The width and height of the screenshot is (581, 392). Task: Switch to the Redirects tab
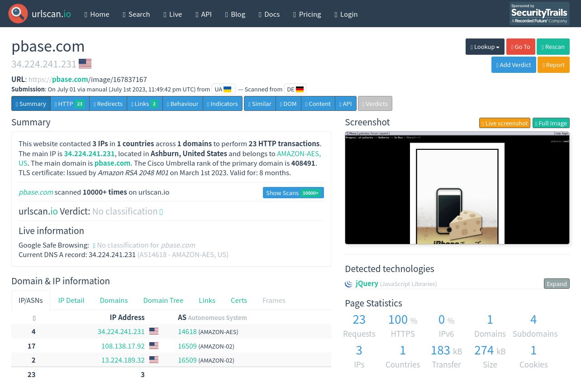108,104
